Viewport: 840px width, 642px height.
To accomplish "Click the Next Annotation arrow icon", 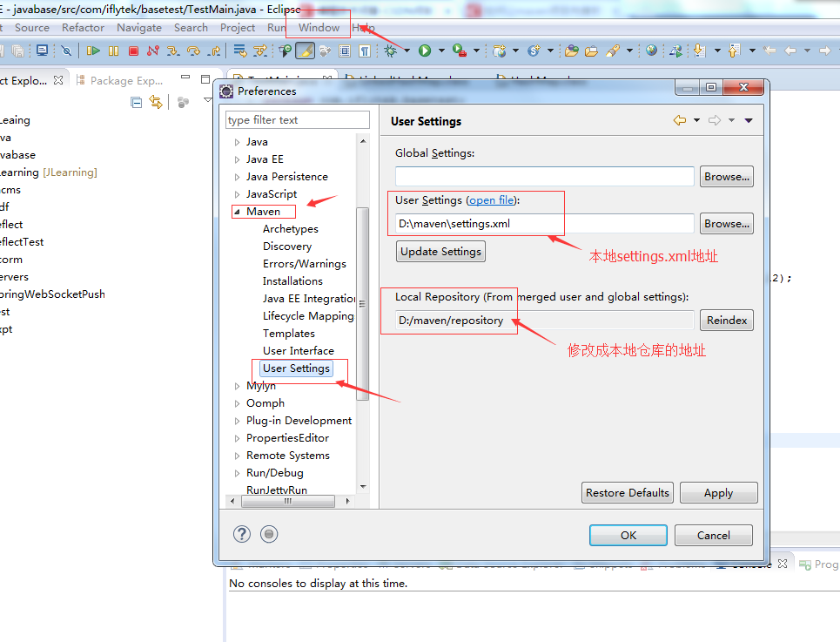I will pos(700,51).
